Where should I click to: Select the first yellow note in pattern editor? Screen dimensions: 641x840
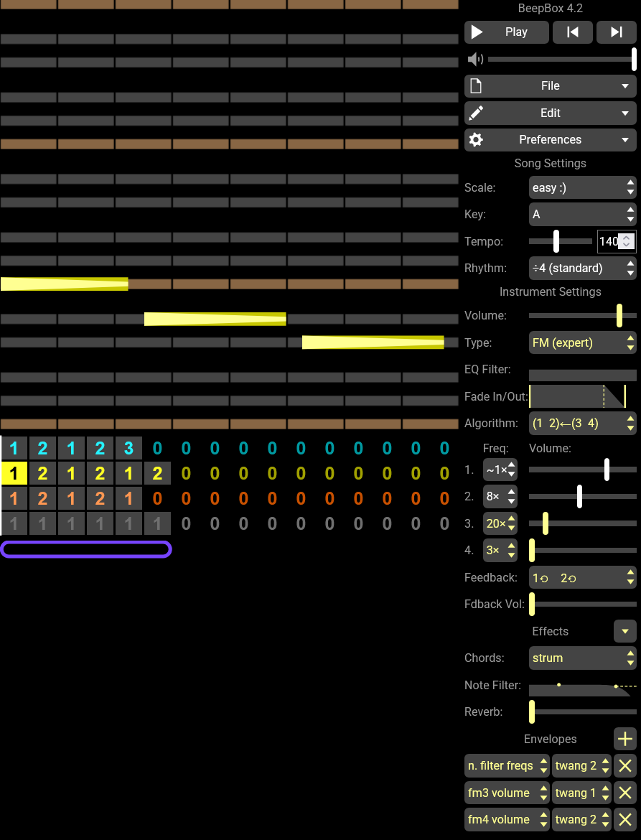[x=65, y=284]
